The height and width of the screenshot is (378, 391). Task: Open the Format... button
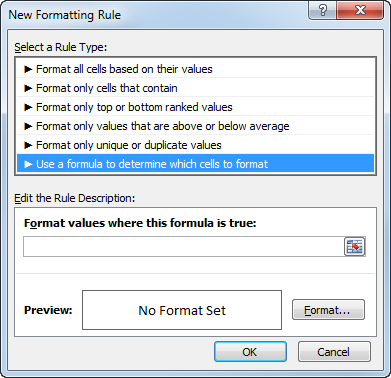328,310
